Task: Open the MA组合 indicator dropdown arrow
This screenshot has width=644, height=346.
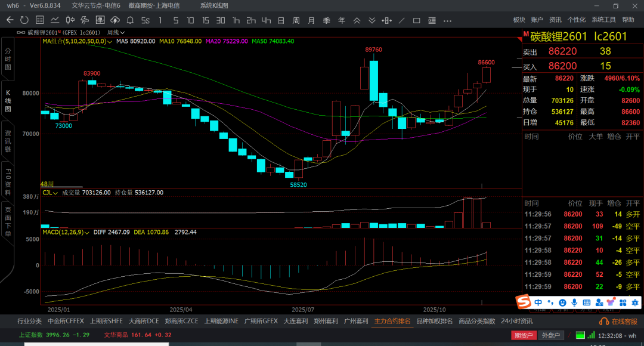Action: click(x=110, y=42)
